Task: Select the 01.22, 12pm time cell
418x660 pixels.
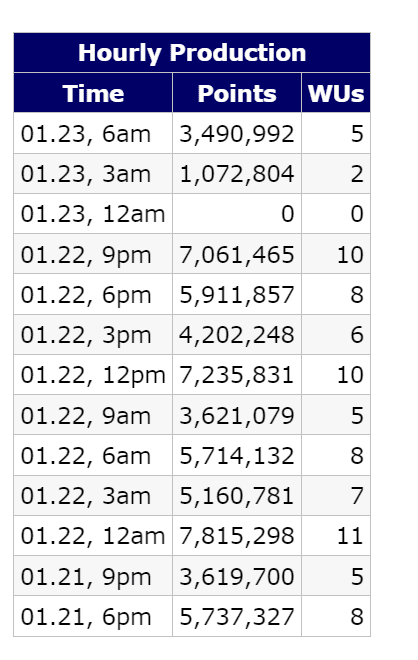Action: (x=93, y=375)
